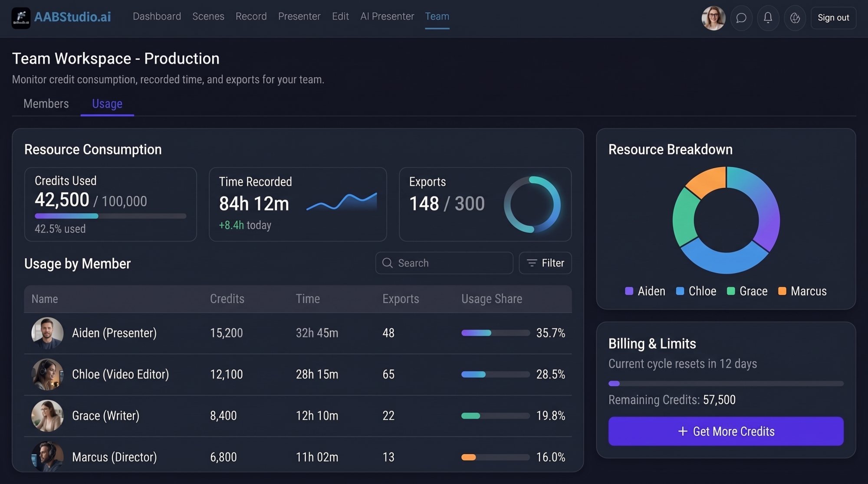Click the Sign out button
868x484 pixels.
coord(833,18)
